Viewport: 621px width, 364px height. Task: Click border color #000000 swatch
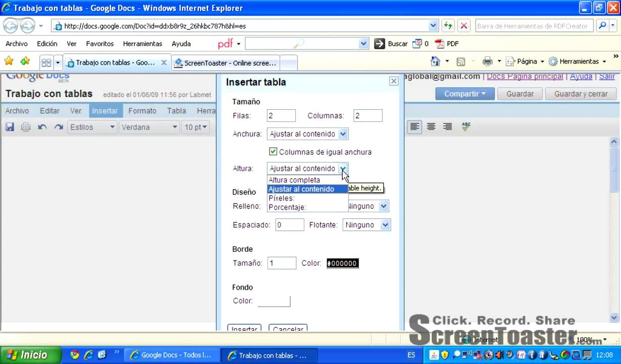point(342,263)
